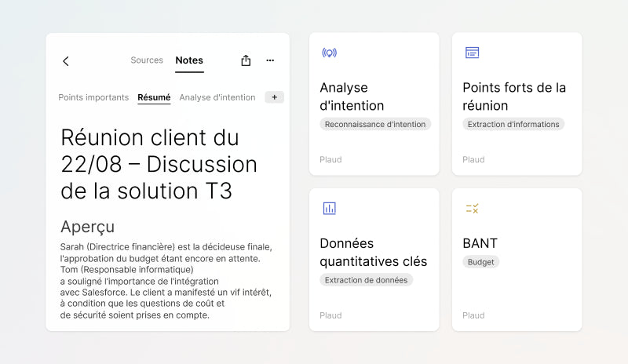Click the back arrow icon
The image size is (628, 364).
[66, 61]
